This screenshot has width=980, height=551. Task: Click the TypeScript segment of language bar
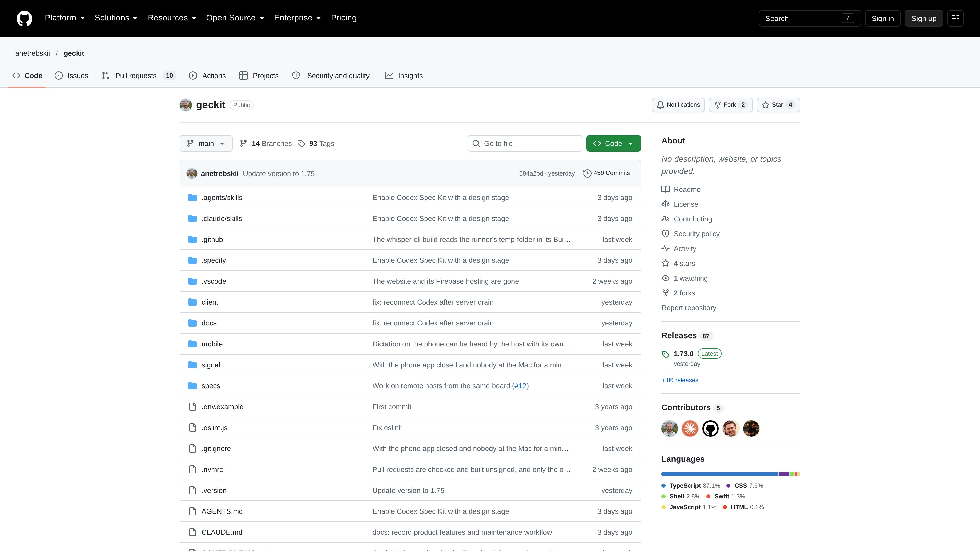[719, 474]
